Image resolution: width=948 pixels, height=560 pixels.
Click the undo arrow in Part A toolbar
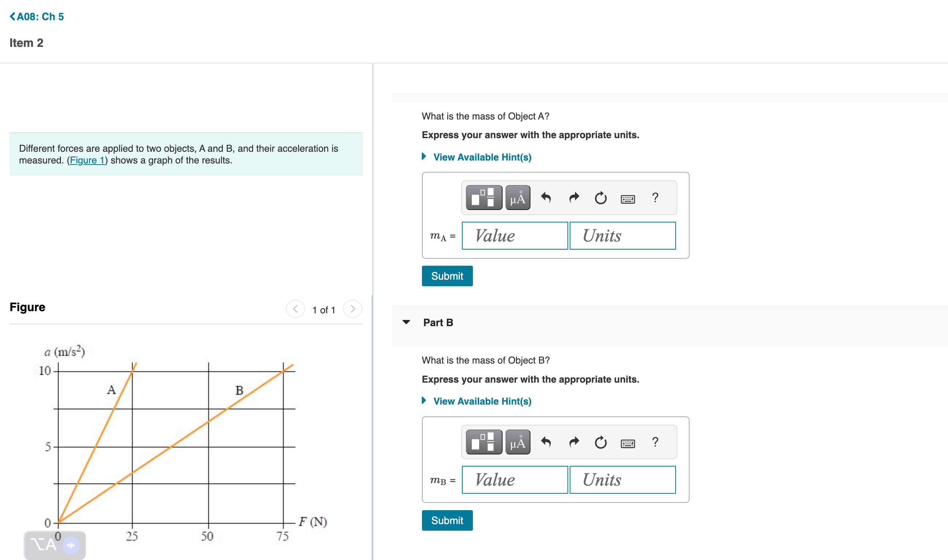(547, 198)
